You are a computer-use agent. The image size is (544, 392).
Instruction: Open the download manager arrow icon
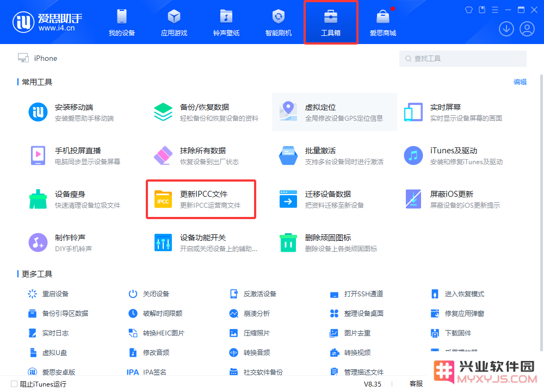[x=506, y=29]
